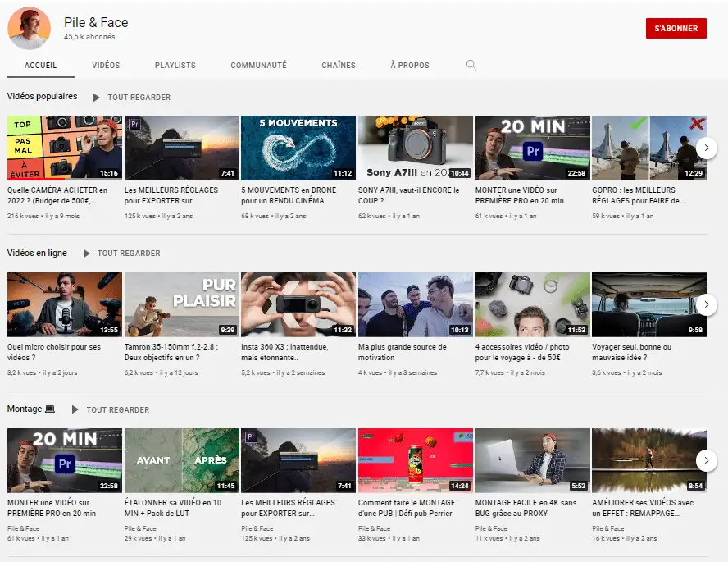Image resolution: width=728 pixels, height=562 pixels.
Task: Click Tout regarder for Montage
Action: (118, 410)
